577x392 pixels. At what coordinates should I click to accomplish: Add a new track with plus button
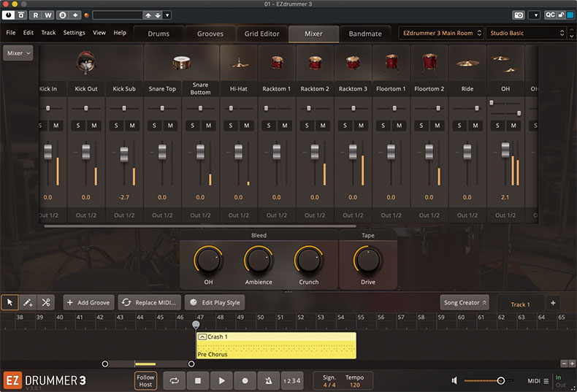[553, 303]
